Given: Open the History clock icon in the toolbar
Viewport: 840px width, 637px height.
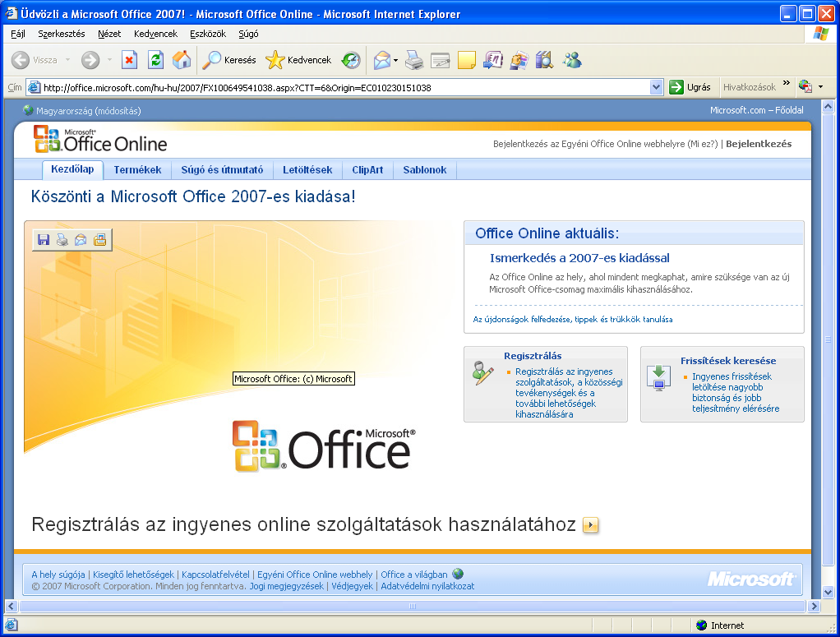Looking at the screenshot, I should coord(351,60).
